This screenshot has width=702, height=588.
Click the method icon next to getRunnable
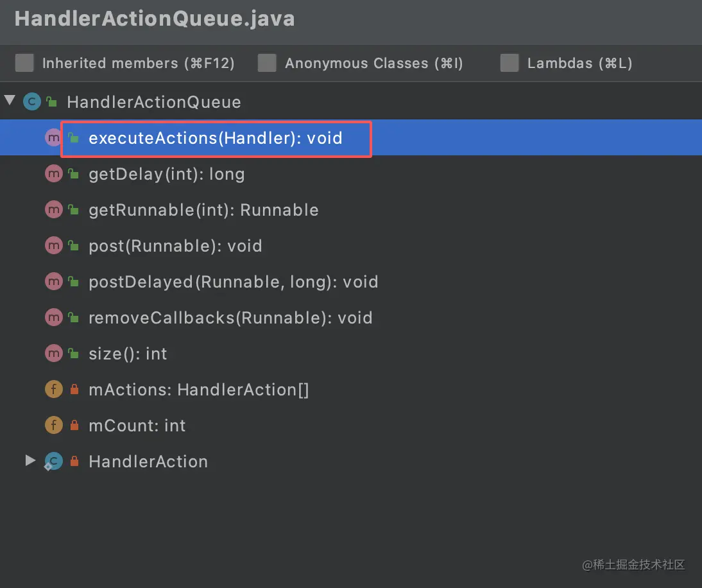tap(53, 209)
